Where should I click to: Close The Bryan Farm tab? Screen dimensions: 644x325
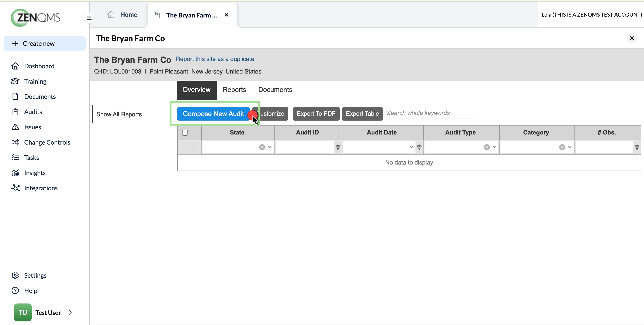[226, 15]
